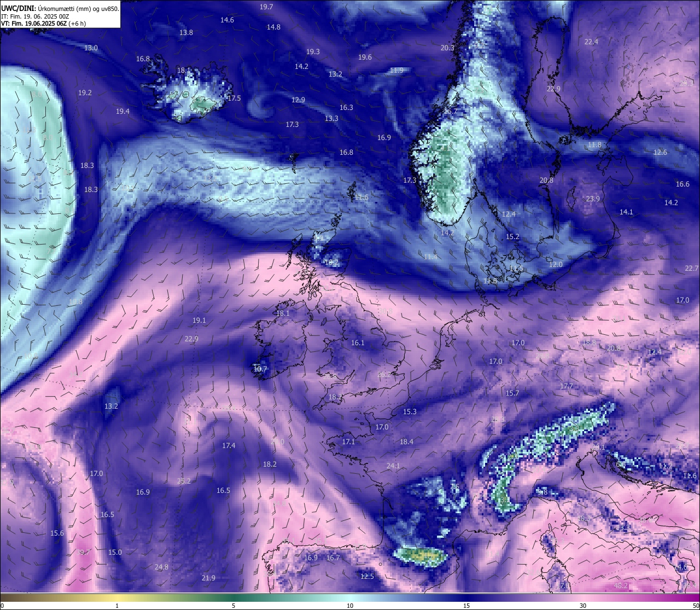Image resolution: width=700 pixels, height=610 pixels.
Task: Click the 12.5 value over Spain
Action: [367, 576]
